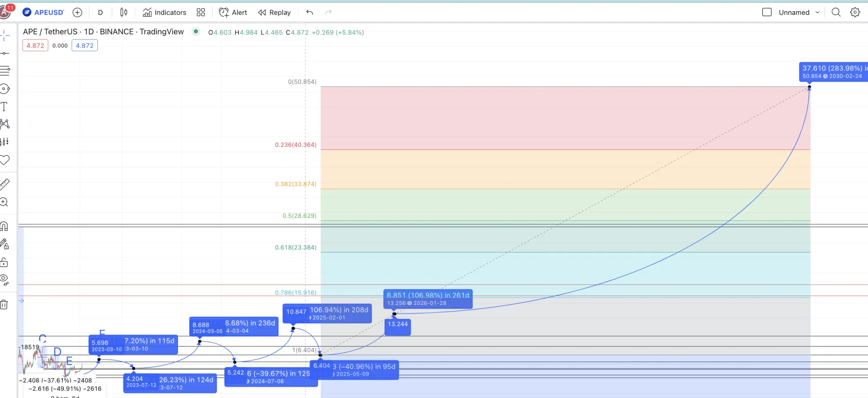Select the forecasting and measurement tools

5,142
